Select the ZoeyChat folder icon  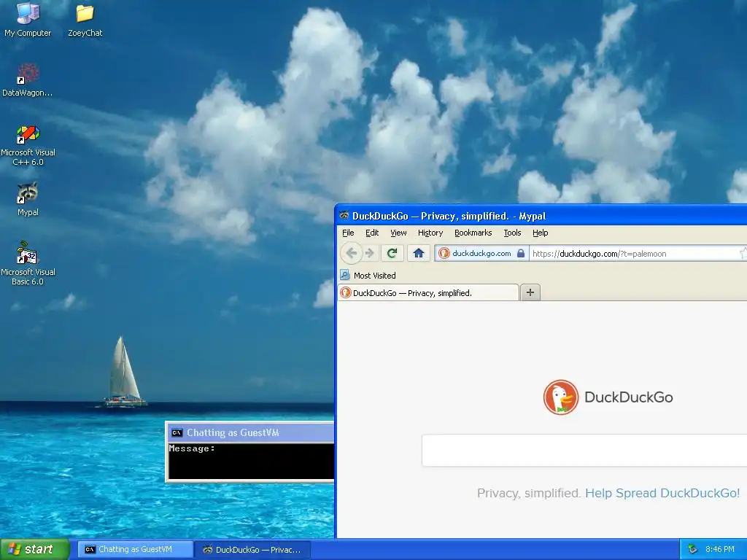pyautogui.click(x=85, y=20)
